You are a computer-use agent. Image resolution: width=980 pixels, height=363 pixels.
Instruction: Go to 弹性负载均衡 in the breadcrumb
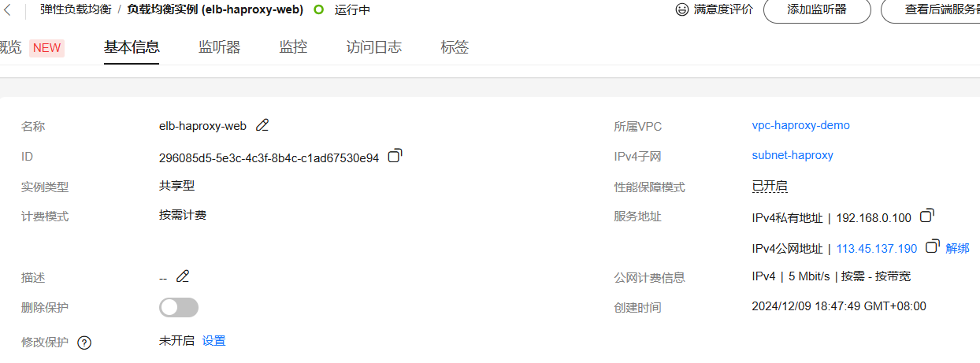tap(76, 10)
